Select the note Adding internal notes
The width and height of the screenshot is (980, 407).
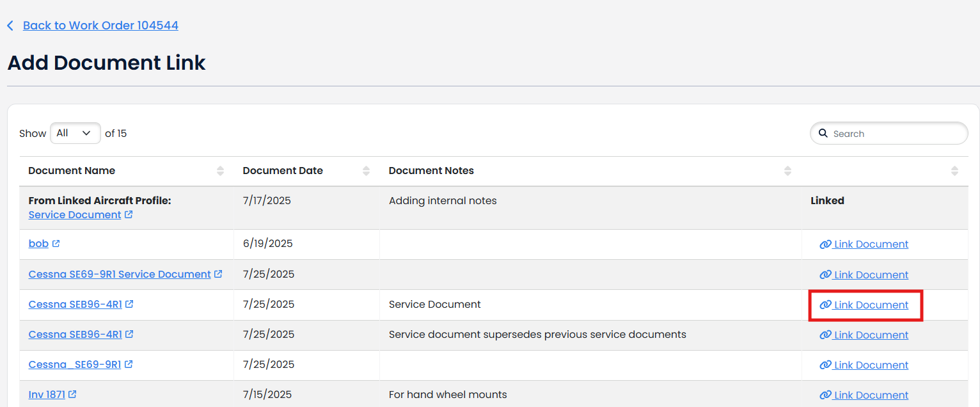tap(443, 200)
